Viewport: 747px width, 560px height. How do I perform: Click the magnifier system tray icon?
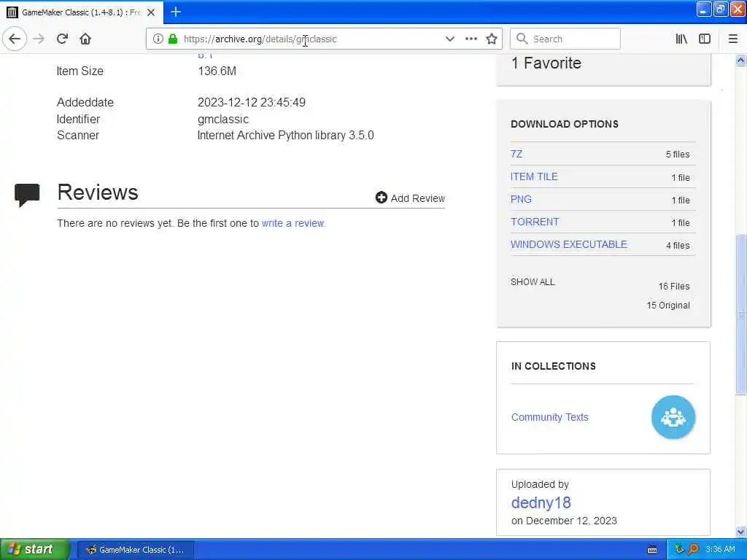tap(693, 549)
